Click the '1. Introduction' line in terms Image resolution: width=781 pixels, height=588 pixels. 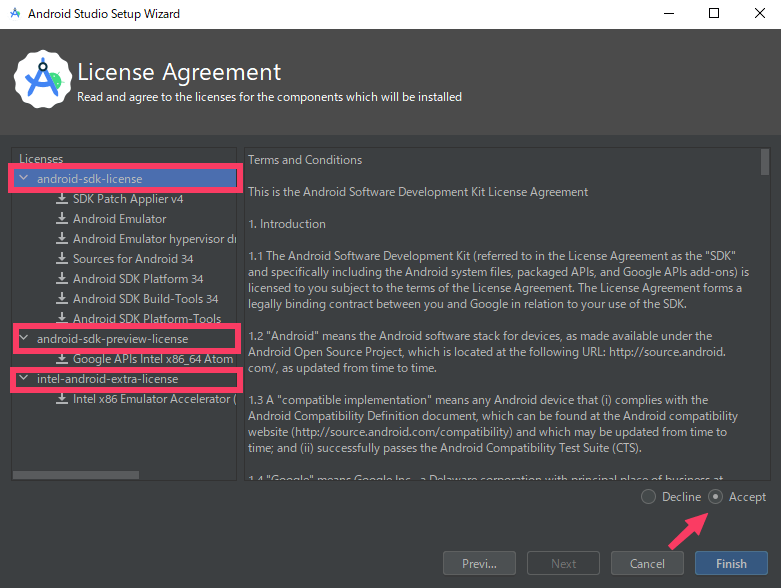tap(287, 224)
